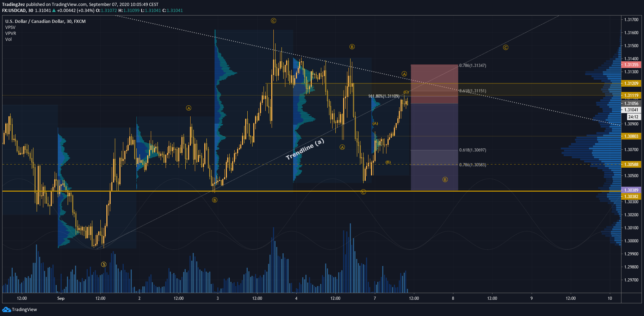Select the 1.31700 tick on price axis
This screenshot has height=316, width=644.
[x=631, y=20]
